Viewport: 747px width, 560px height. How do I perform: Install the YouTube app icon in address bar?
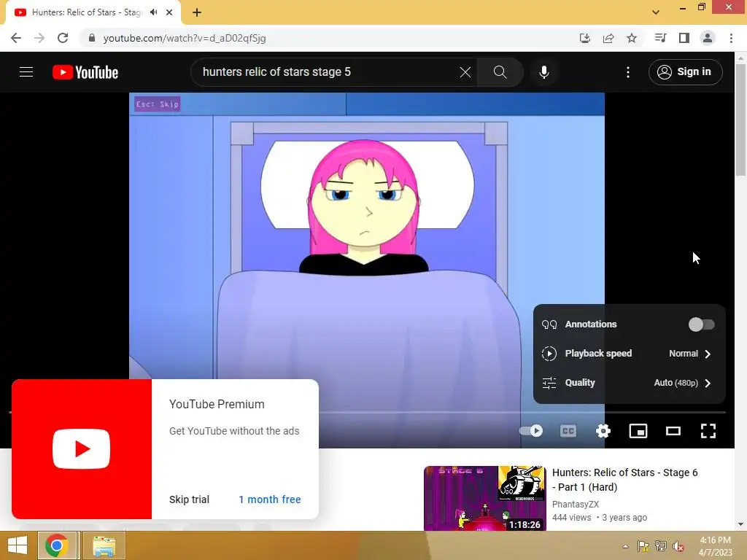point(584,38)
